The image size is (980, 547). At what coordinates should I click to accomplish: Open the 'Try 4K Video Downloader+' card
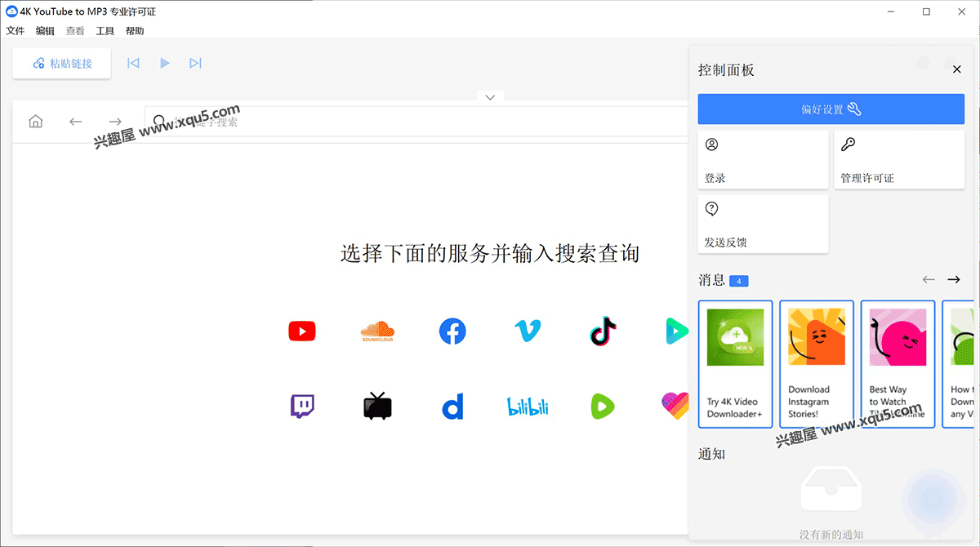pos(735,364)
